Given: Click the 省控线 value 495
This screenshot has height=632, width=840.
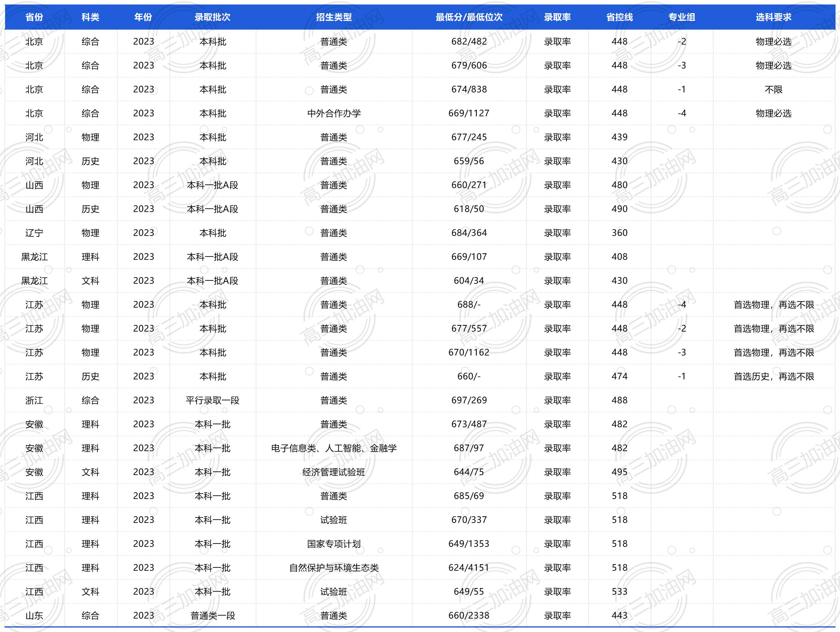Looking at the screenshot, I should [x=619, y=472].
